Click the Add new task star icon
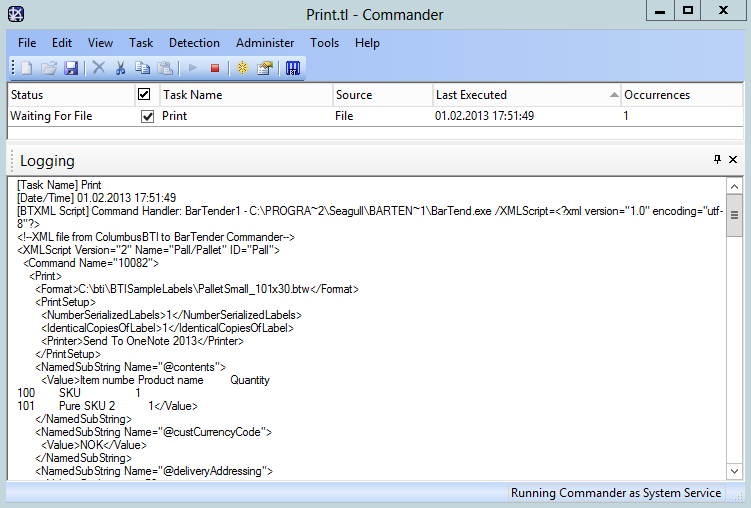The image size is (751, 508). tap(241, 68)
